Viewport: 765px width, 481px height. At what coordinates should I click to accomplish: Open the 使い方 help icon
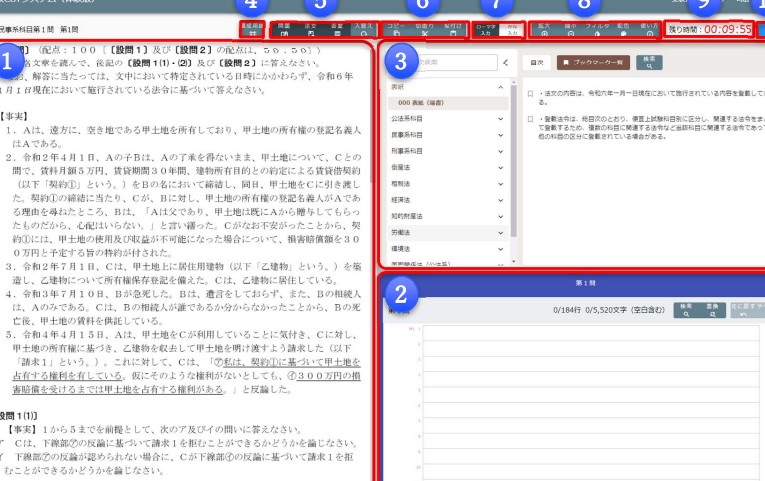pos(649,30)
